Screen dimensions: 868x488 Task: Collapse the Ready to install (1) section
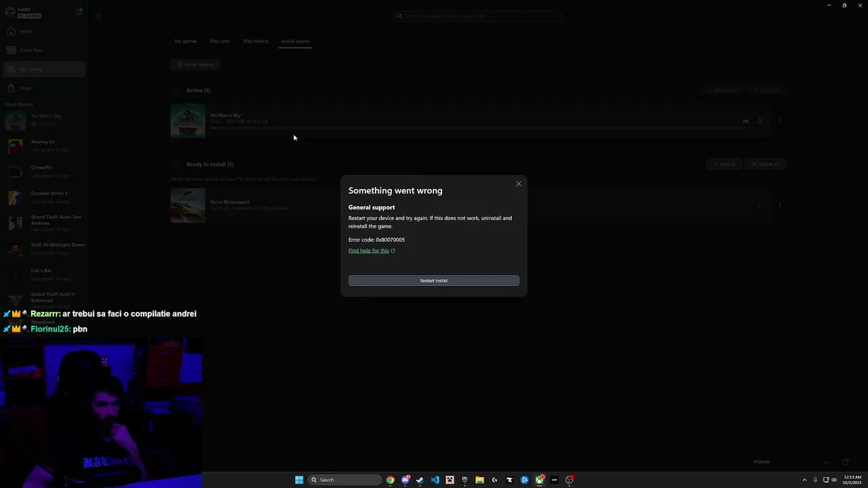pos(176,164)
